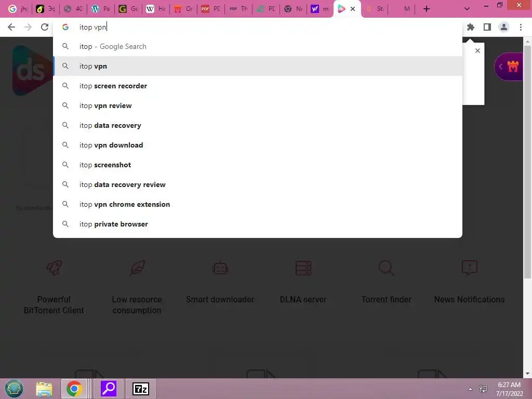Pick 'itop screenshot' suggestion

click(x=258, y=165)
